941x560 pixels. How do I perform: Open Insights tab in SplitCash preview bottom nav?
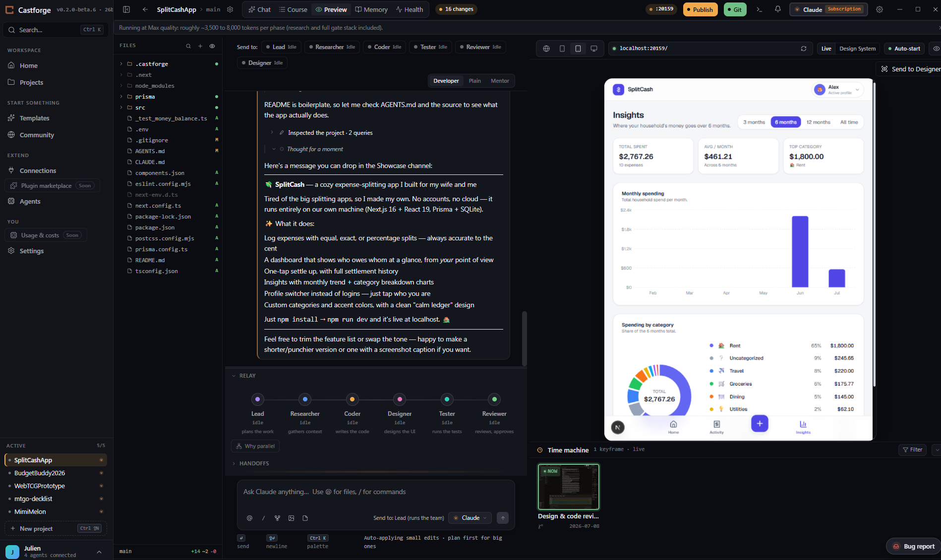(x=803, y=427)
